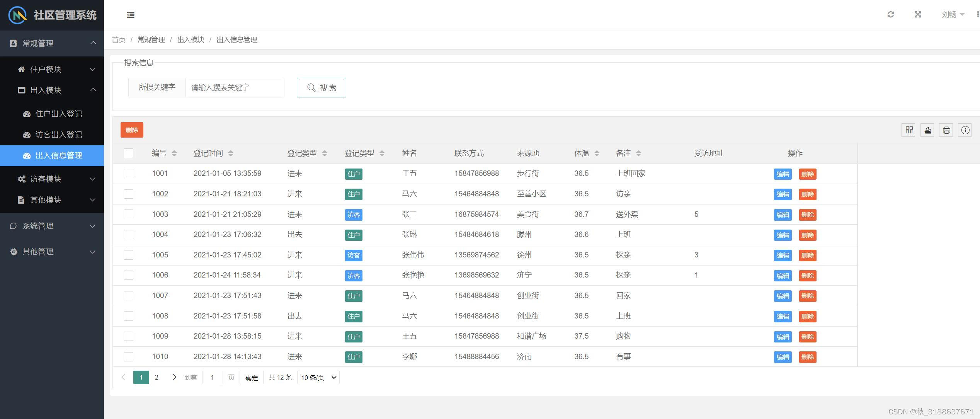
Task: Click the page number jump input
Action: [213, 377]
